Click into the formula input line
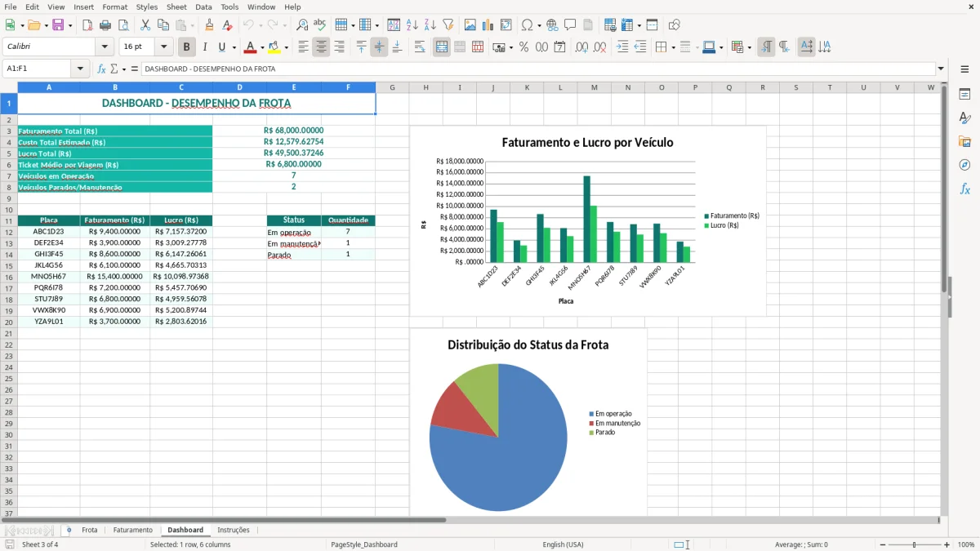 538,69
